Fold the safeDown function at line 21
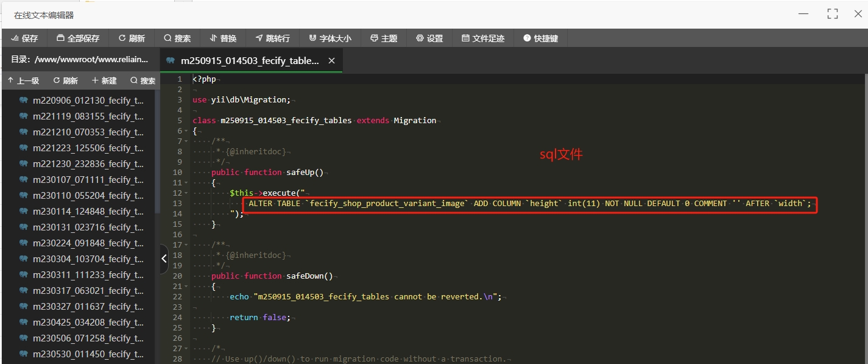The width and height of the screenshot is (868, 364). tap(186, 287)
